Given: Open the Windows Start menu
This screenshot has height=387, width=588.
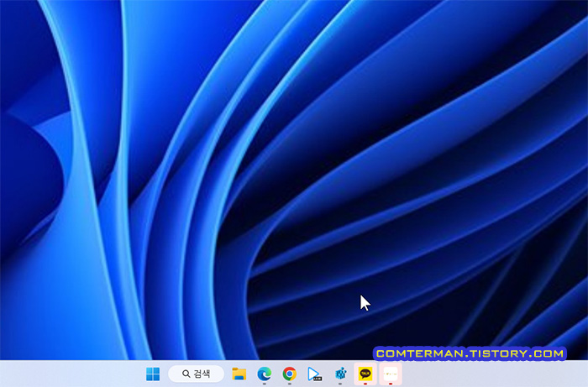Looking at the screenshot, I should [x=153, y=374].
